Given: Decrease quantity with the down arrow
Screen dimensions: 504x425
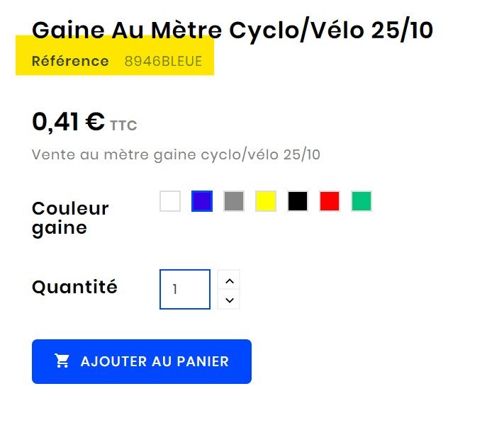Looking at the screenshot, I should 228,300.
